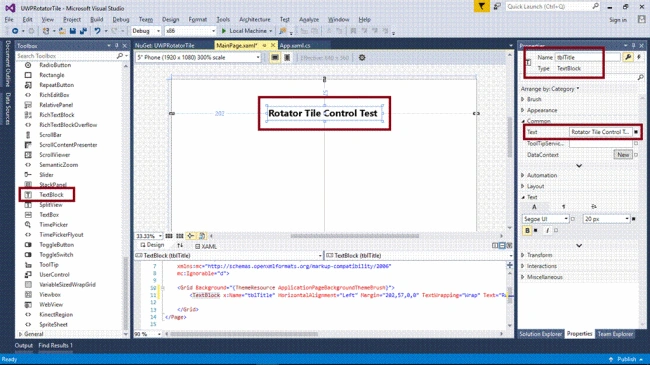Screen dimensions: 650x365
Task: Click DataContext property marker square
Action: tap(636, 155)
